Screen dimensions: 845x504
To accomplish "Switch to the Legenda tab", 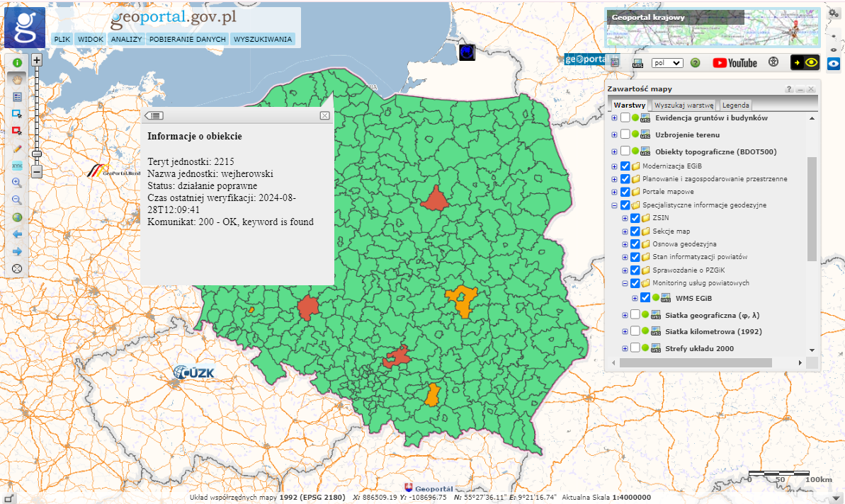I will tap(735, 105).
